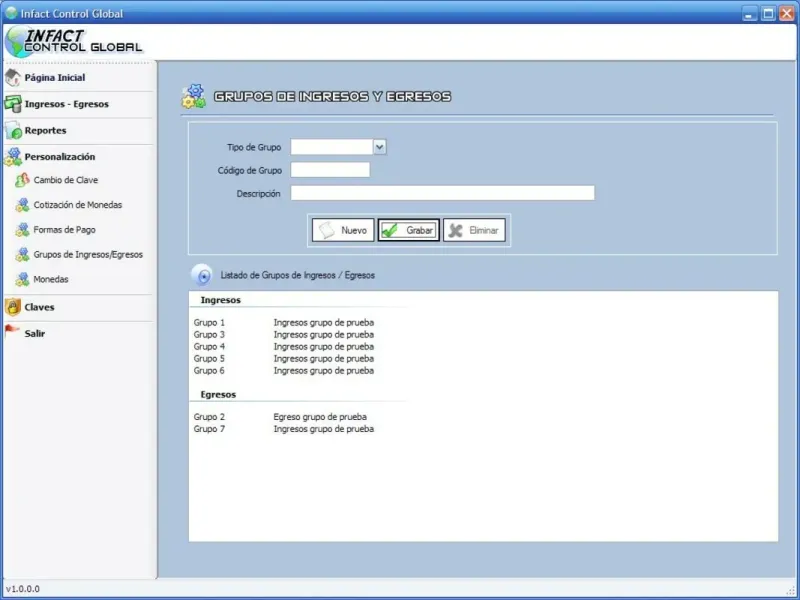Click the money icon beside Ingresos - Egresos
This screenshot has height=600, width=800.
click(x=13, y=104)
